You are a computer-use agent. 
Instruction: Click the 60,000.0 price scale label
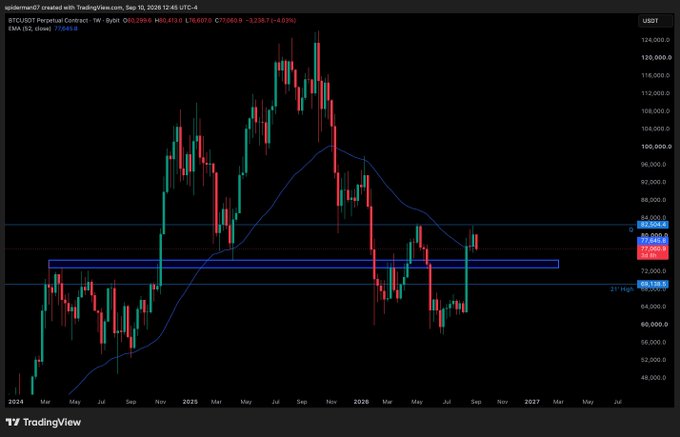654,324
